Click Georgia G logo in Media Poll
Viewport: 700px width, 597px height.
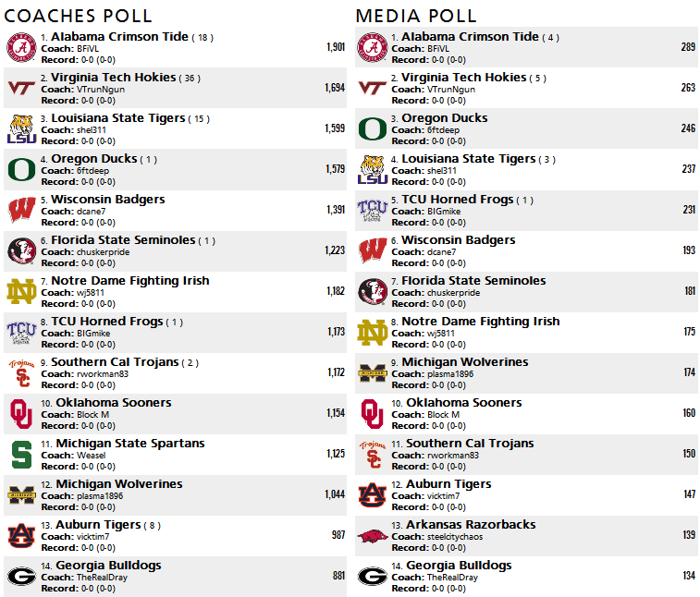[373, 576]
